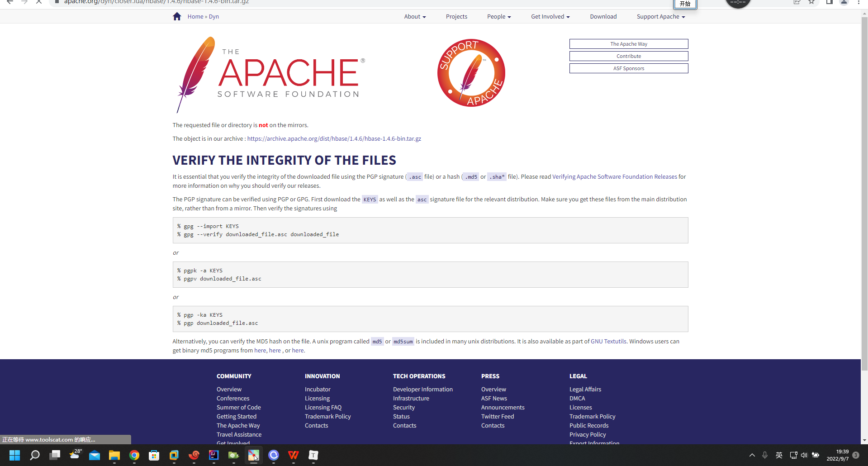Open the Projects menu item
The height and width of the screenshot is (466, 868).
click(456, 17)
